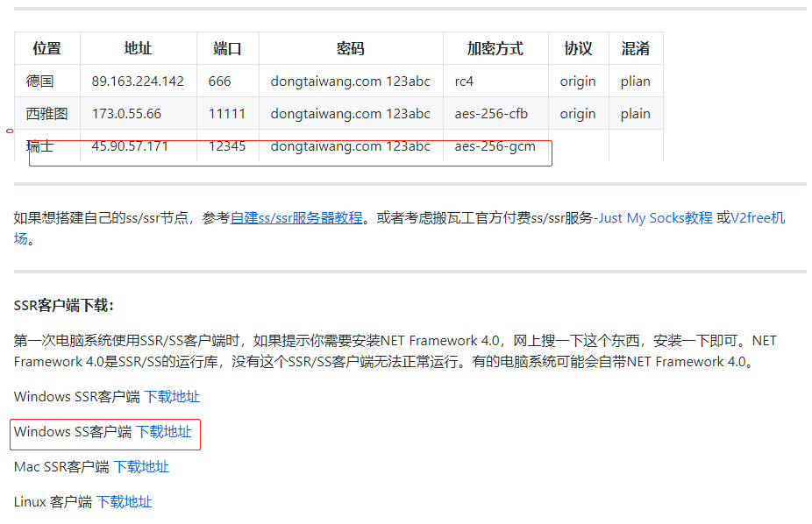Click the plain obfuscation cell
This screenshot has height=524, width=812.
[x=636, y=114]
